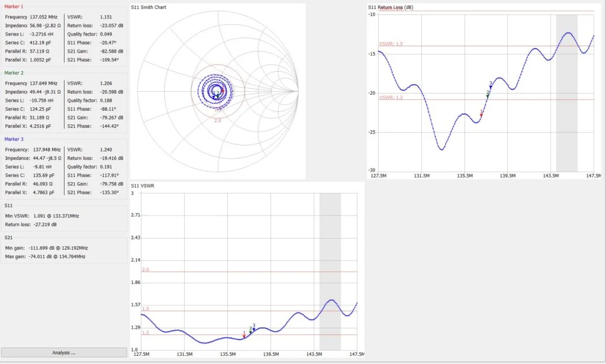Screen dimensions: 606x364
Task: Click the Marker 2 panel heading
Action: coord(14,73)
